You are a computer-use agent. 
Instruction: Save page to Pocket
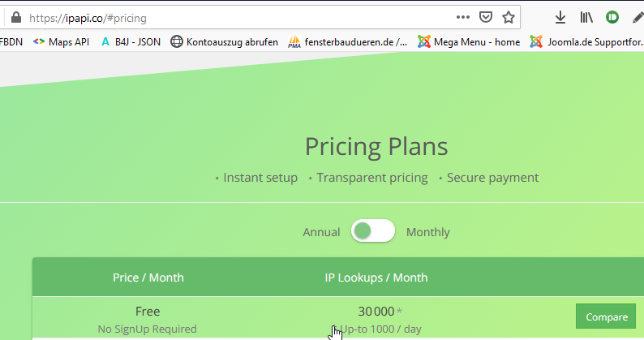486,17
